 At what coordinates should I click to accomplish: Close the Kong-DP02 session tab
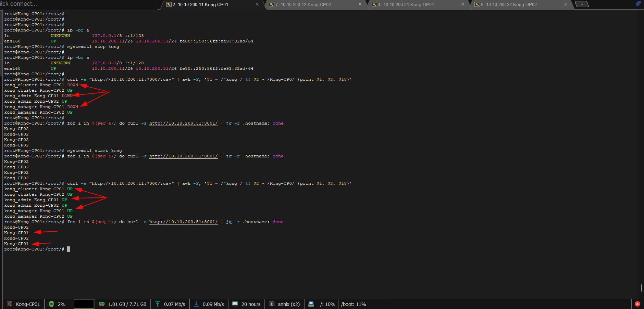click(566, 4)
